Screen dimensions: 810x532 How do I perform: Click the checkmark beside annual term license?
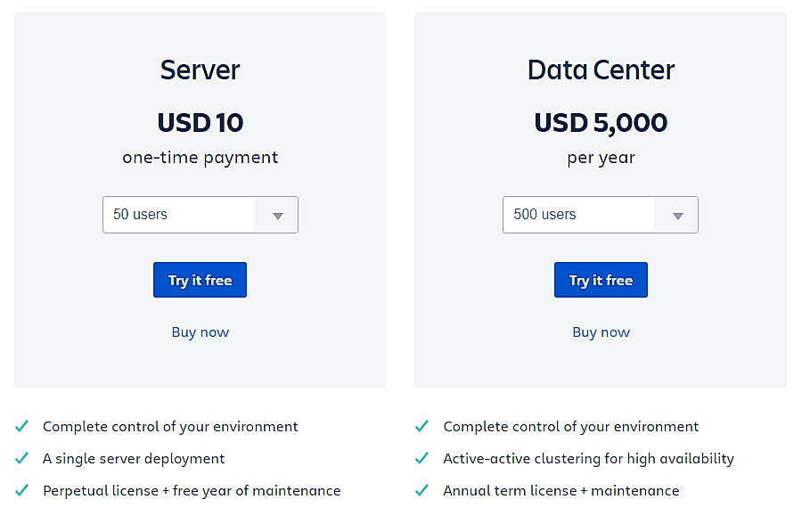[422, 490]
